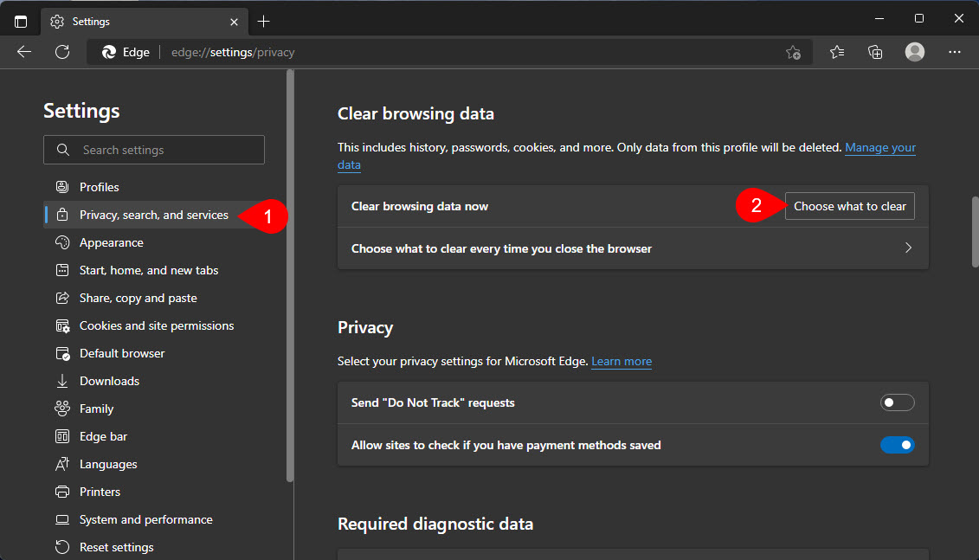
Task: Click the Default browser icon
Action: pyautogui.click(x=62, y=353)
